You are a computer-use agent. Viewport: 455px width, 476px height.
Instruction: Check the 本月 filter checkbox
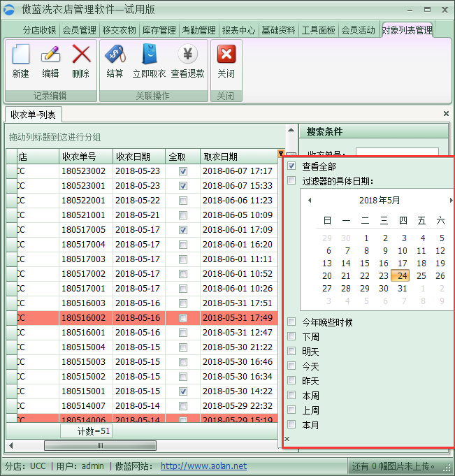point(291,424)
